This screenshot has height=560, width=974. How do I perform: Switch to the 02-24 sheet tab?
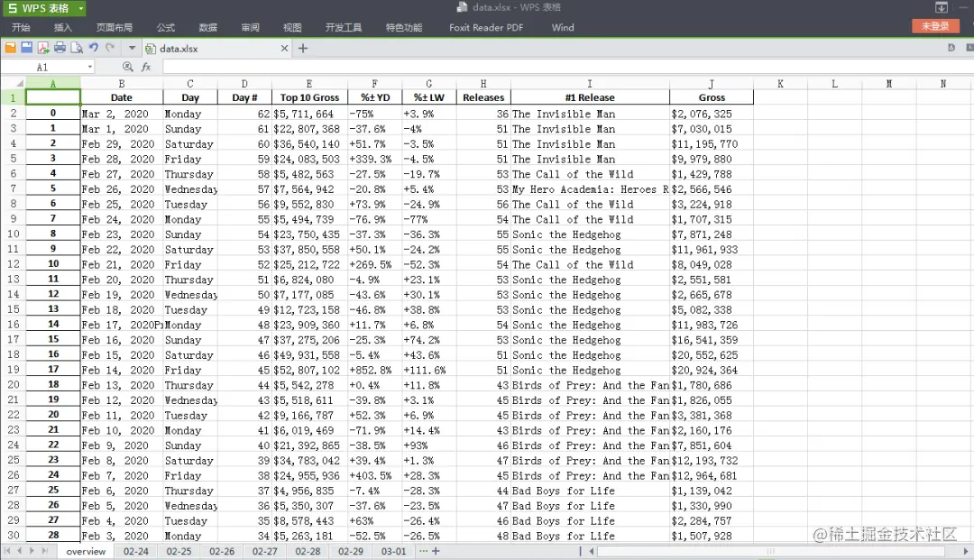click(x=135, y=551)
